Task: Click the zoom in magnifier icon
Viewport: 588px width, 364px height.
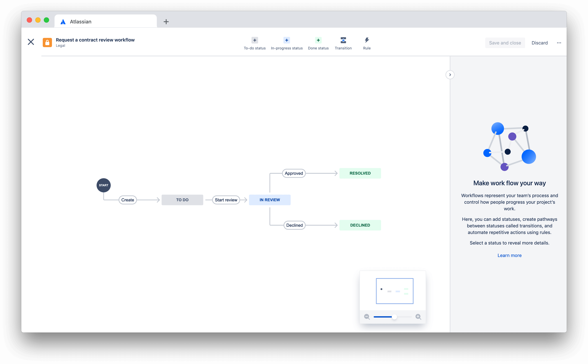Action: [x=419, y=317]
